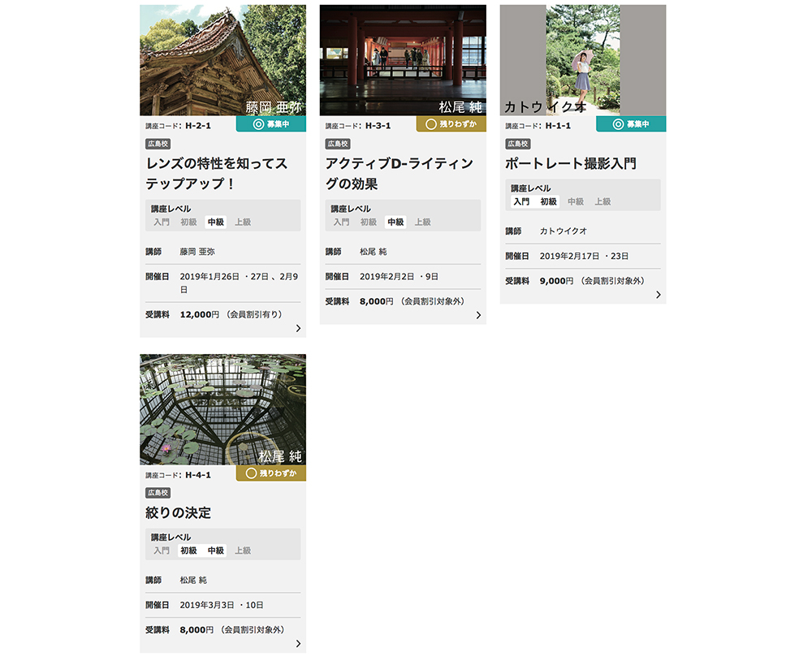
Task: Click the 残りわずか badge on course H-3-1
Action: click(451, 124)
